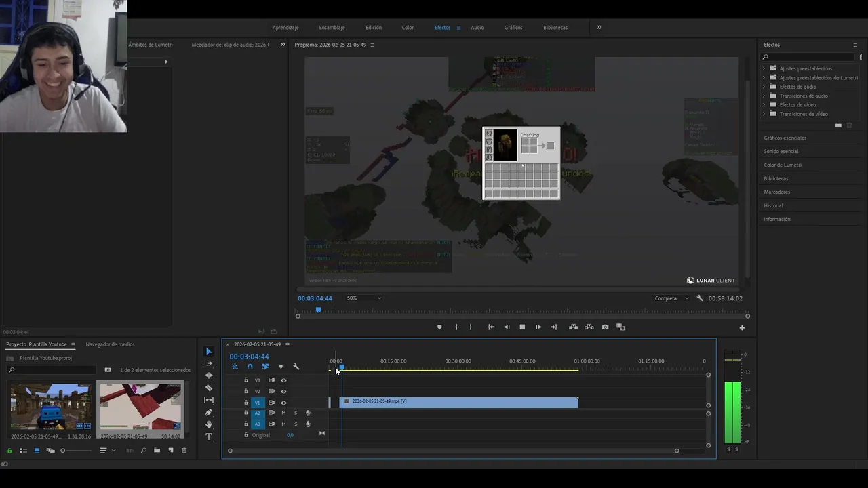Click the Lift button

point(573,327)
